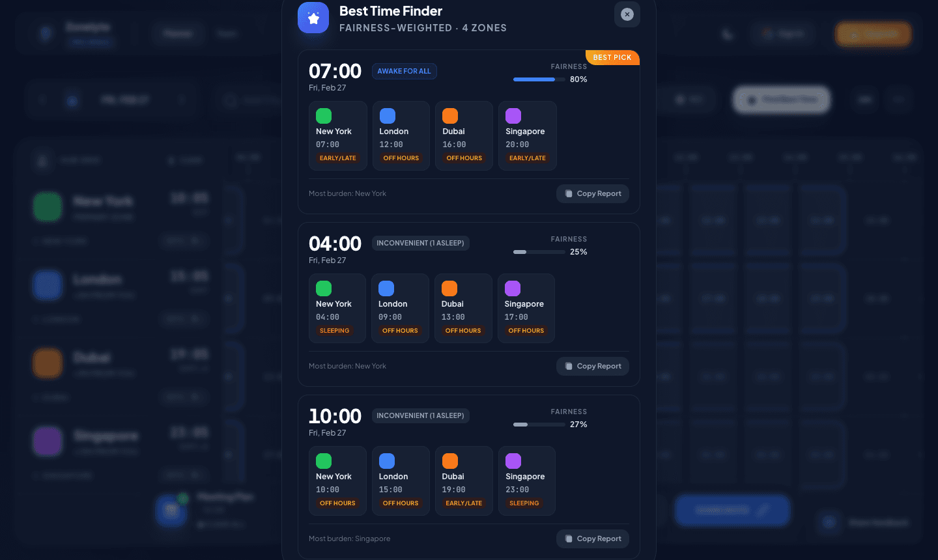The width and height of the screenshot is (938, 560).
Task: Click Singapore's purple icon in 07:00 card
Action: click(513, 116)
